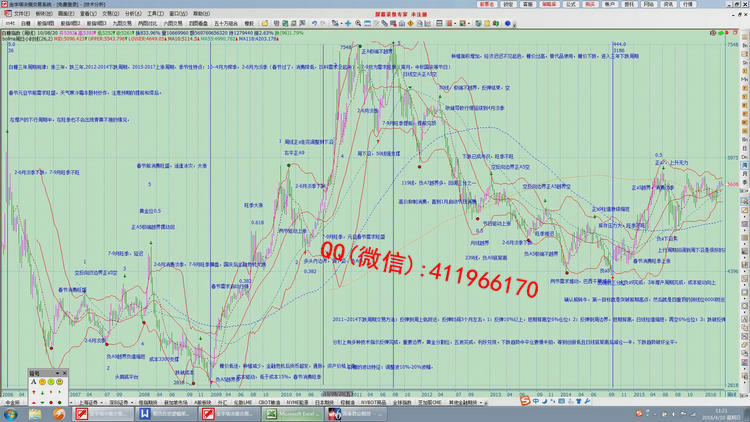The image size is (750, 422).
Task: Click the paperclip link toolbar icon
Action: (x=384, y=23)
